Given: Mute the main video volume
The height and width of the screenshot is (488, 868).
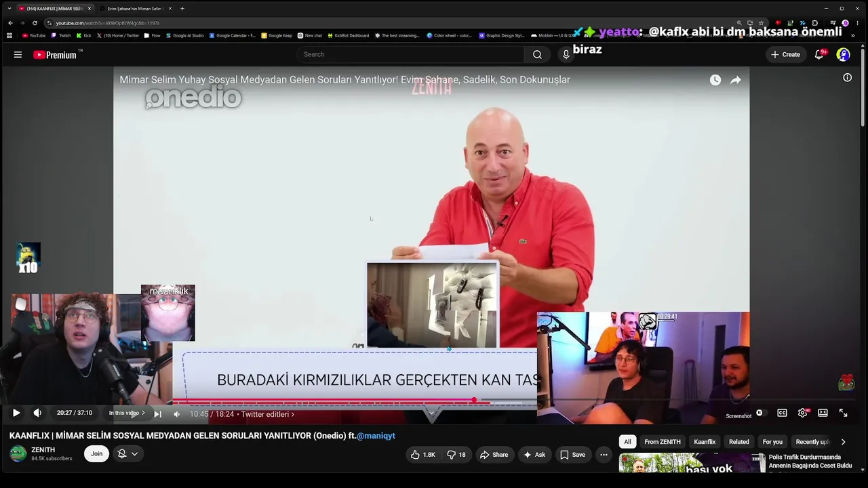Looking at the screenshot, I should [37, 413].
